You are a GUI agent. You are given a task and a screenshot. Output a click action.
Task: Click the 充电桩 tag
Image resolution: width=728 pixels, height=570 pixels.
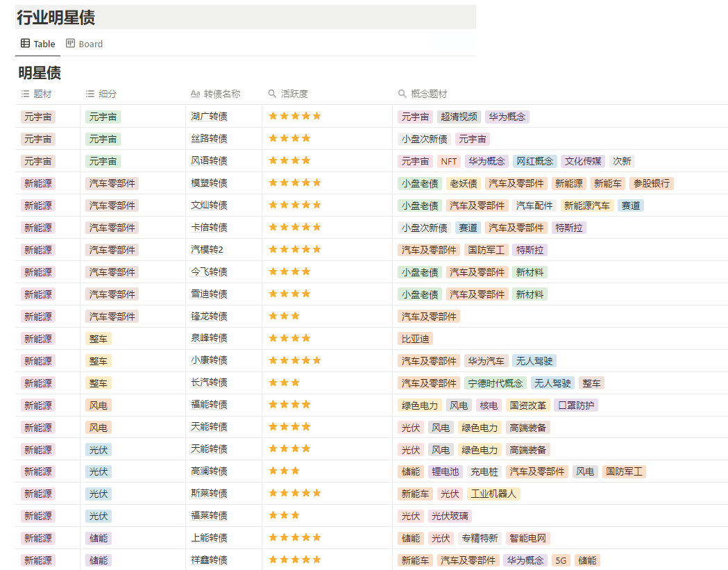(x=484, y=472)
